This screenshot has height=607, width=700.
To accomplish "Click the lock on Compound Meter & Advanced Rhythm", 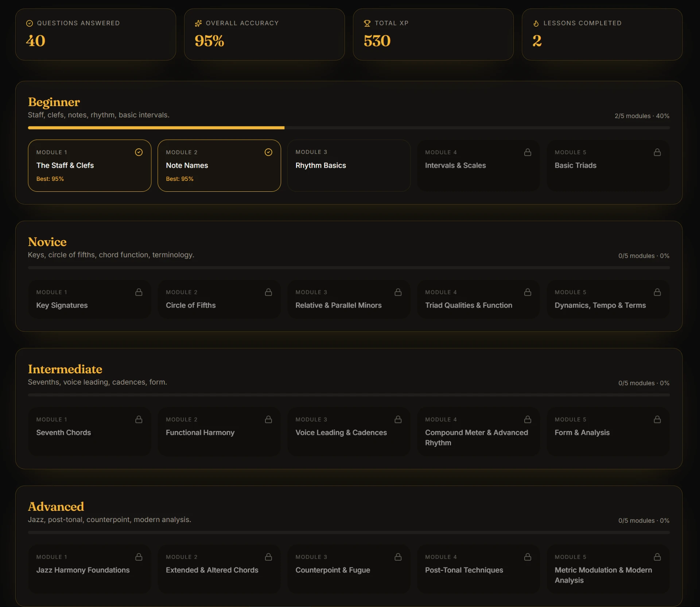I will click(x=528, y=420).
